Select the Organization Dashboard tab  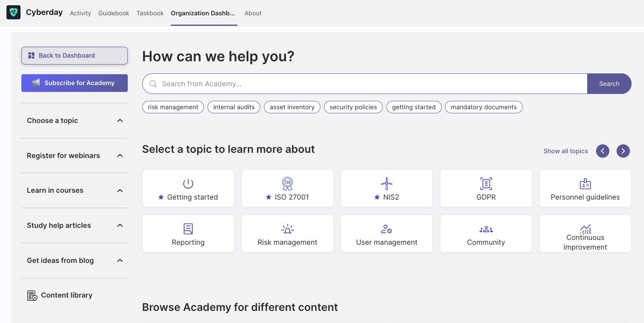tap(203, 13)
